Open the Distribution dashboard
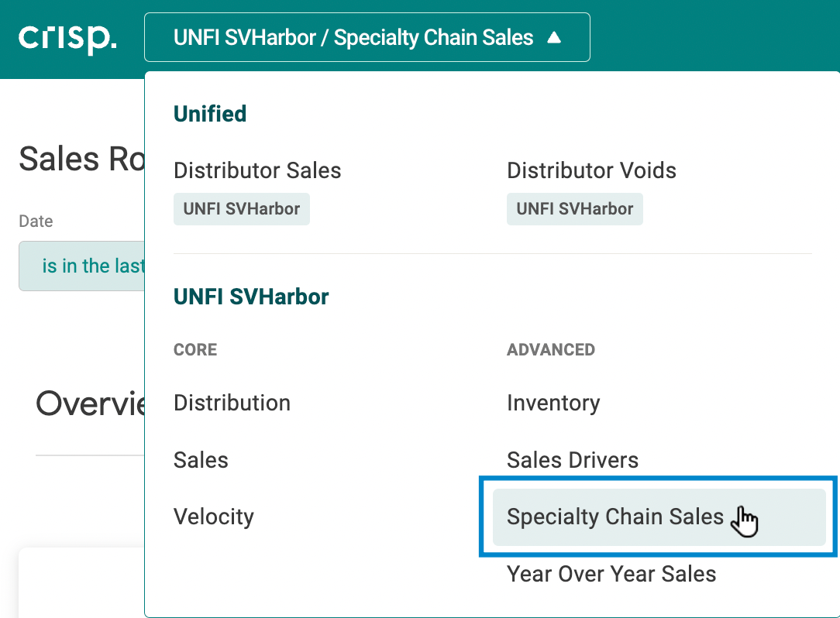840x618 pixels. coord(232,403)
